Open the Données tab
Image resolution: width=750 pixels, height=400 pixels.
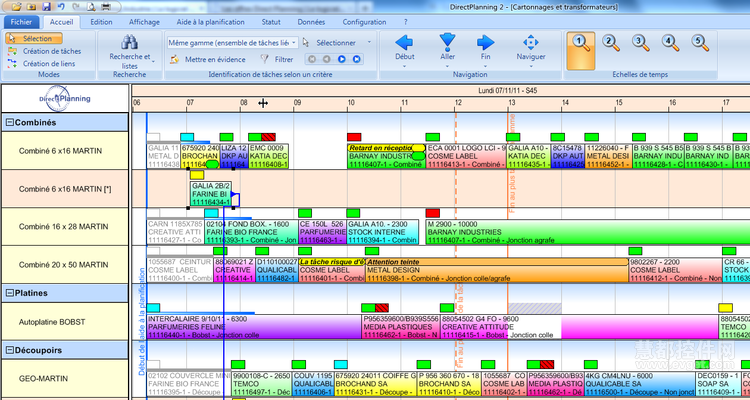(x=311, y=22)
